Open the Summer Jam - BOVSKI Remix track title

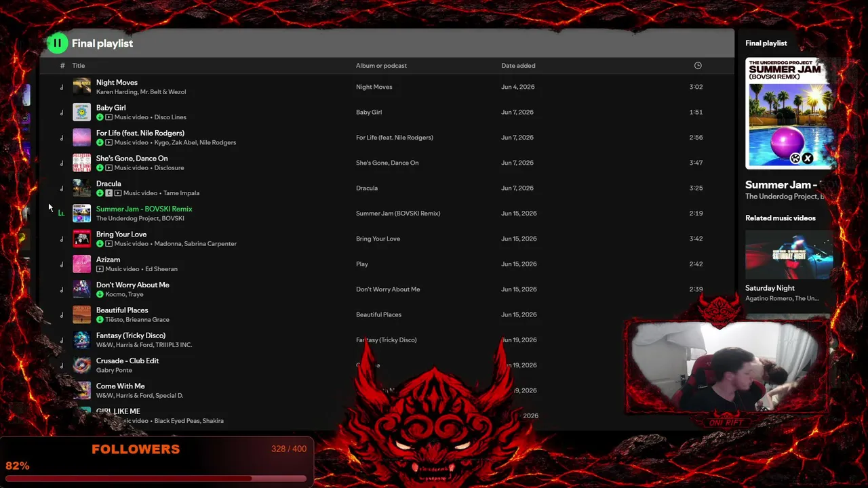[144, 209]
